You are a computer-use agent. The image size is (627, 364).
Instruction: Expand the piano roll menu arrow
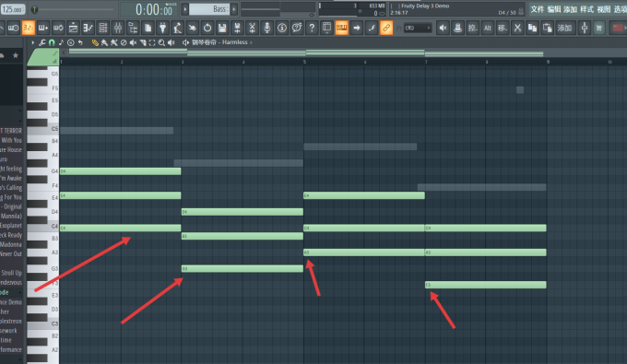click(33, 42)
